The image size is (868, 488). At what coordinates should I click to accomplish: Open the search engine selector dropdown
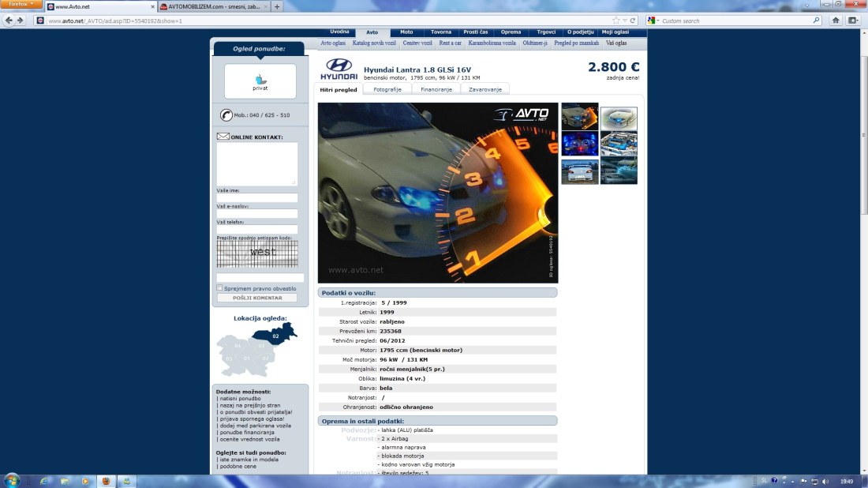click(x=654, y=21)
